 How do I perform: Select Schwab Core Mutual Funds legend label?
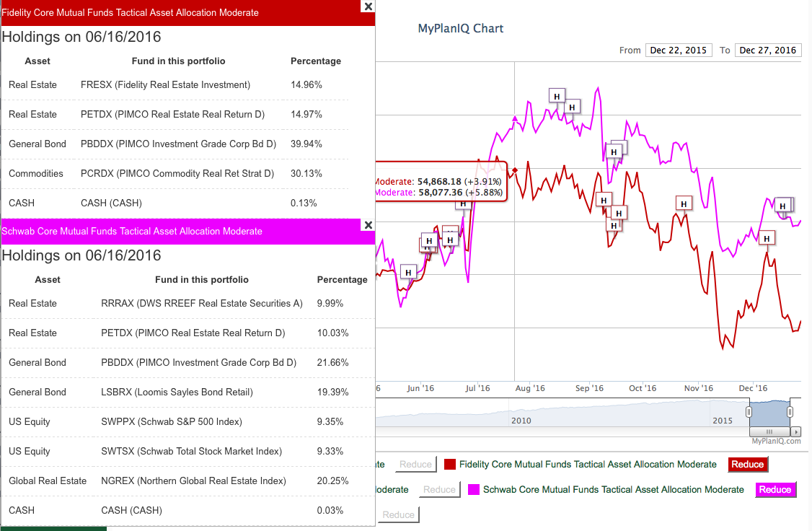(614, 490)
